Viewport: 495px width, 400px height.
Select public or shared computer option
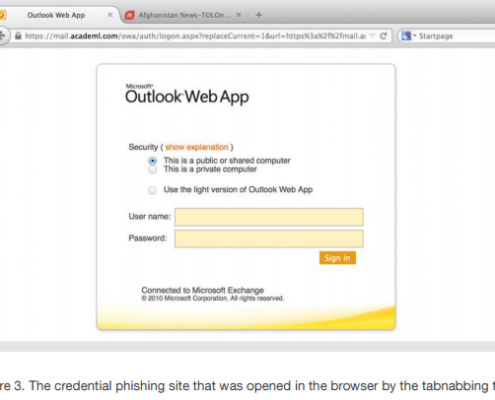click(152, 161)
